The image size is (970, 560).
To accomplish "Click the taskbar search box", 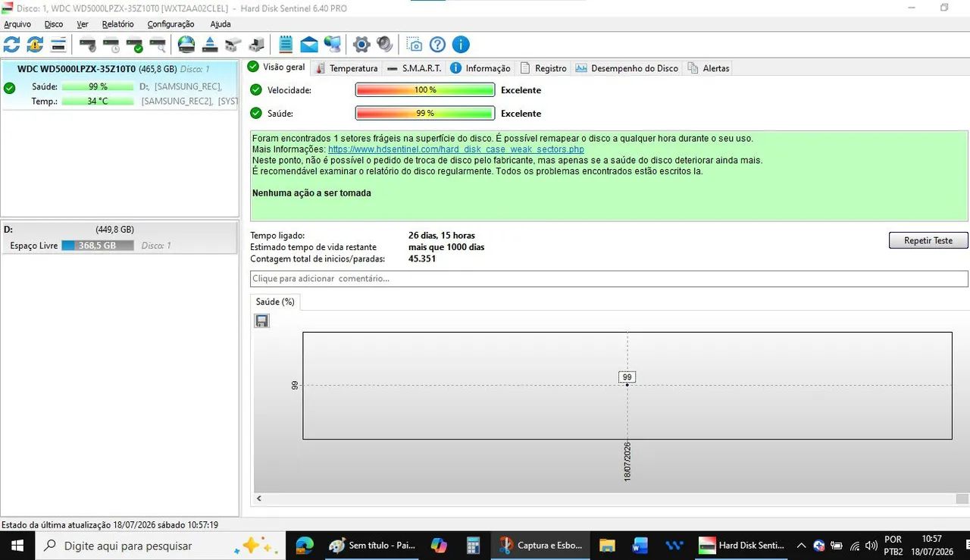I will pyautogui.click(x=160, y=546).
